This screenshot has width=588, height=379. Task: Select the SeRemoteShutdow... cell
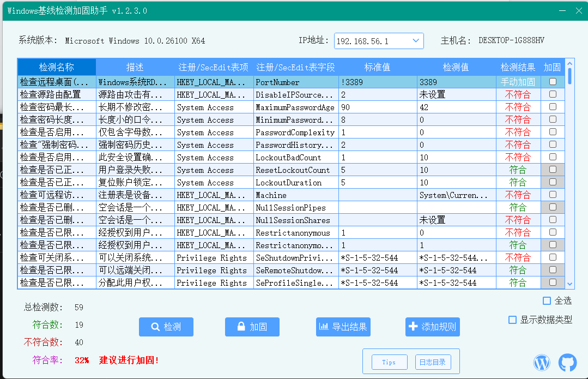(296, 270)
